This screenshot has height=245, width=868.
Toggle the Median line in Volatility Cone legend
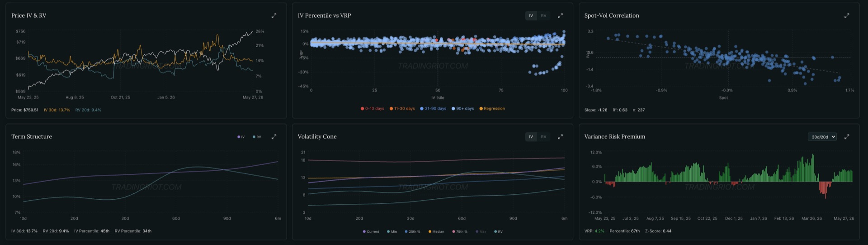[436, 231]
